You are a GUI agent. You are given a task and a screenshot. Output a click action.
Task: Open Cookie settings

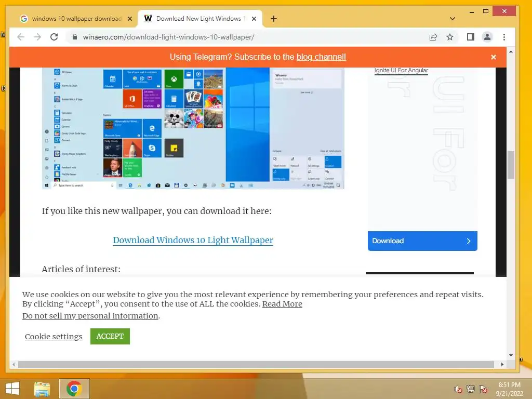(x=54, y=337)
